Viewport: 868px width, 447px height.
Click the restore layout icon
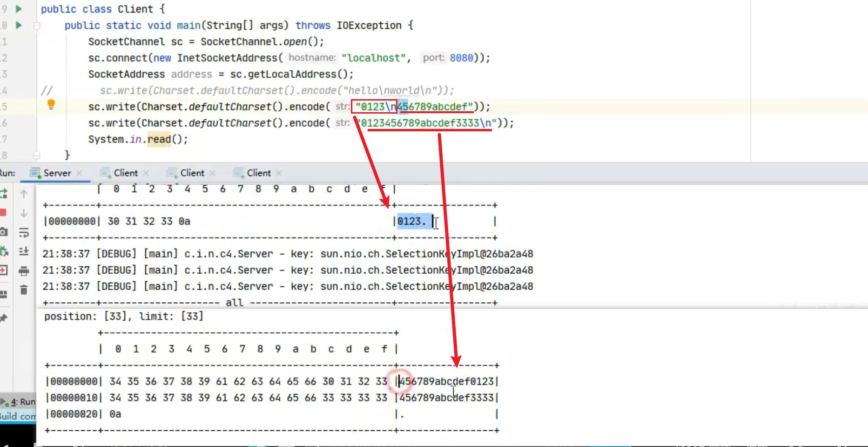pyautogui.click(x=3, y=294)
